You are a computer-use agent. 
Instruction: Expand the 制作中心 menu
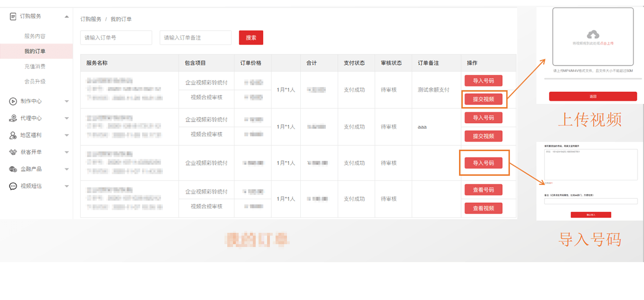(x=66, y=101)
